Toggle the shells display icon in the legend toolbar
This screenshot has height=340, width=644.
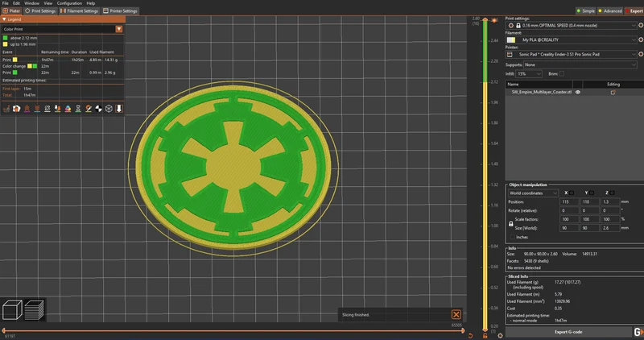[x=109, y=109]
